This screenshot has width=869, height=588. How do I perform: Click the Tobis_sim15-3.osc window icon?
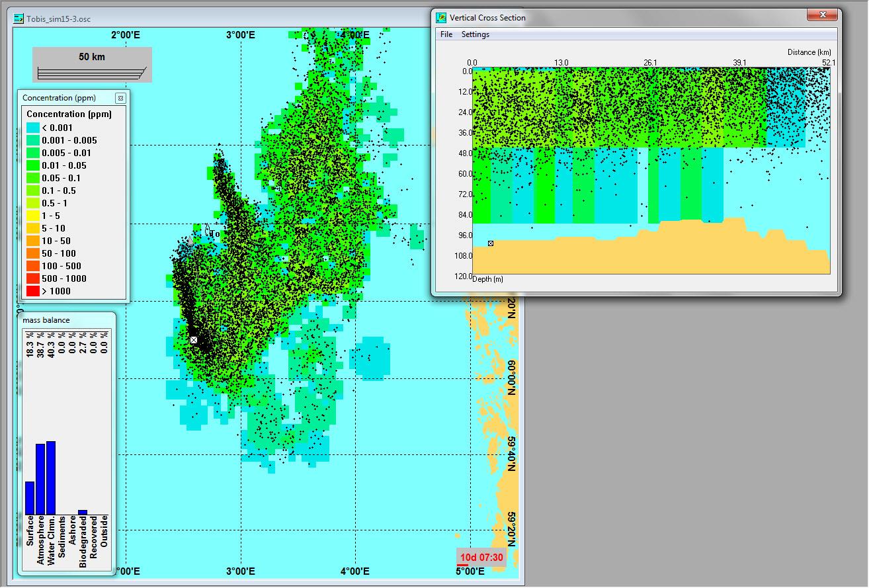19,19
